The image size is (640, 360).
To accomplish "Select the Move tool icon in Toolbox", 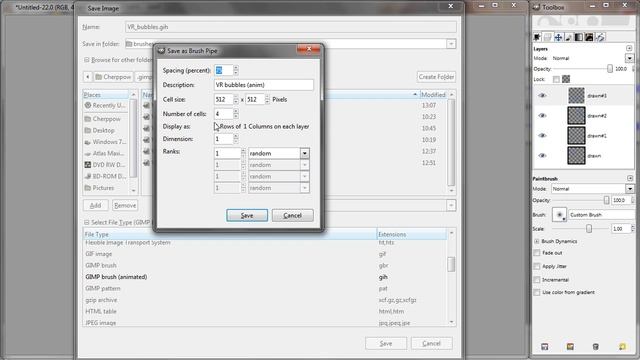I will (558, 37).
